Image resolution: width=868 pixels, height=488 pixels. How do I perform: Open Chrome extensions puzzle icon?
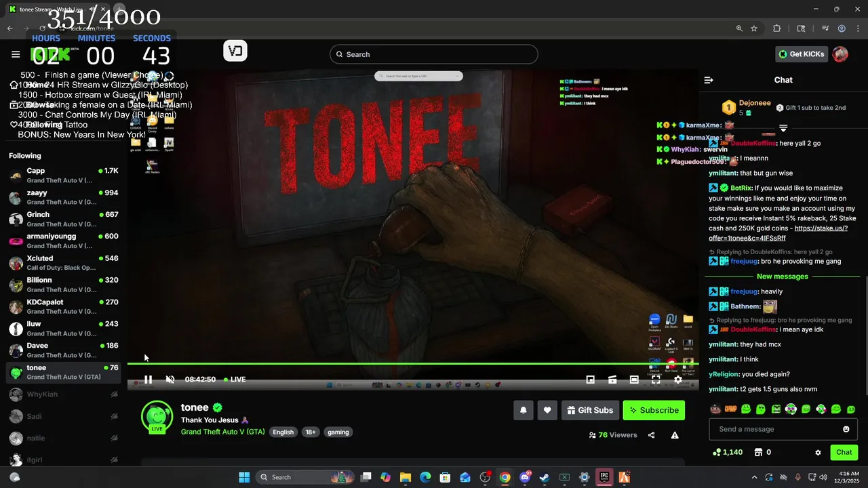[x=777, y=28]
